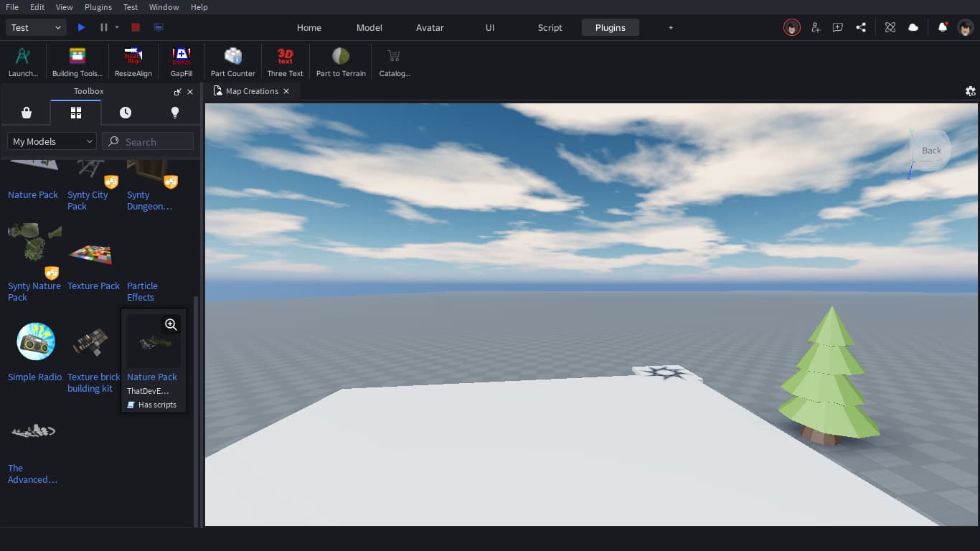The height and width of the screenshot is (551, 980).
Task: Open the Window menu
Action: click(164, 7)
